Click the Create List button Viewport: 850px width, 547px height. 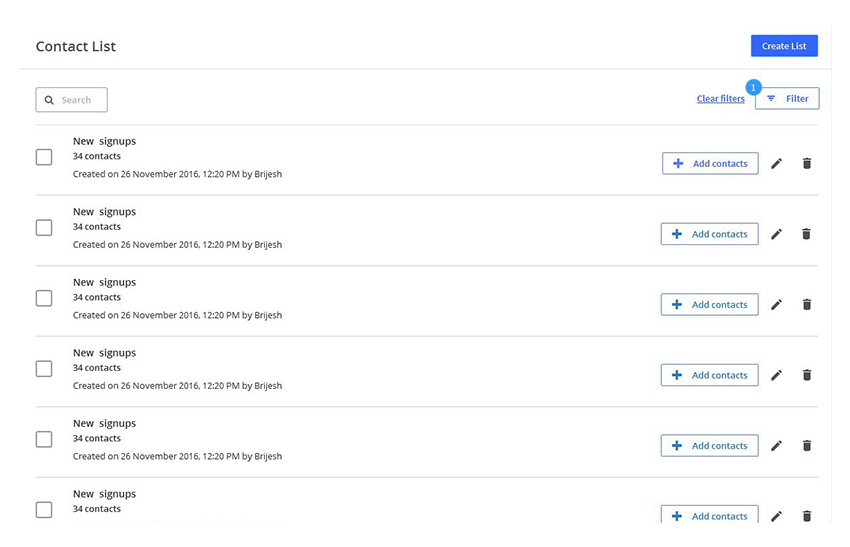click(x=784, y=46)
